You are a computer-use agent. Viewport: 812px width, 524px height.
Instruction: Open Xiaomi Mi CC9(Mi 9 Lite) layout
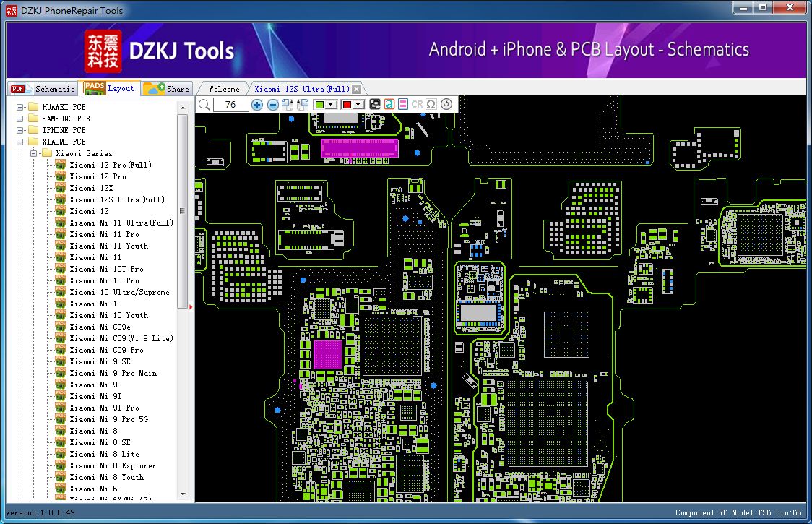pos(121,338)
